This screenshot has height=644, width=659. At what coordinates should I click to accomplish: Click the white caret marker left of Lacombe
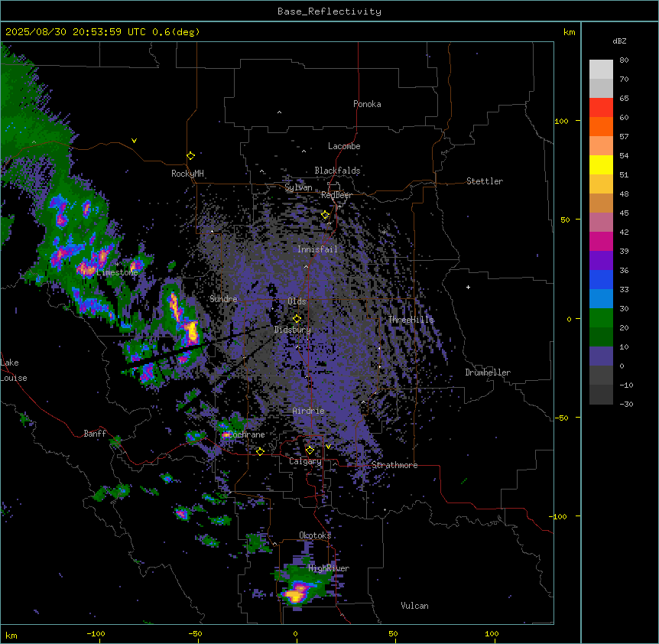(304, 151)
